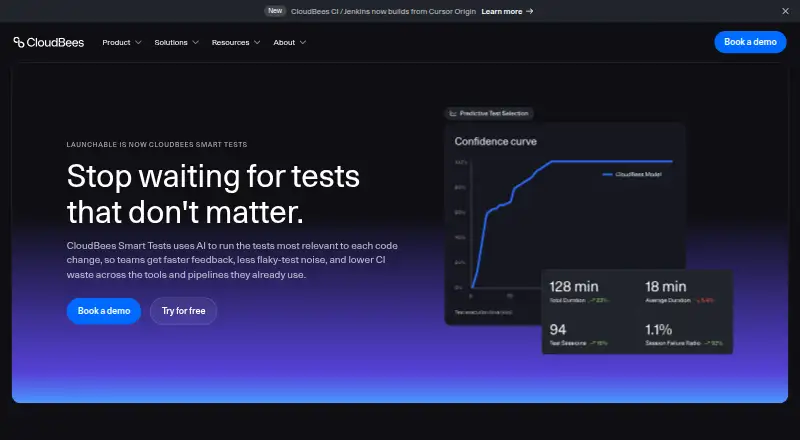This screenshot has height=440, width=800.
Task: Click the 18 min average duration stat
Action: [x=679, y=292]
